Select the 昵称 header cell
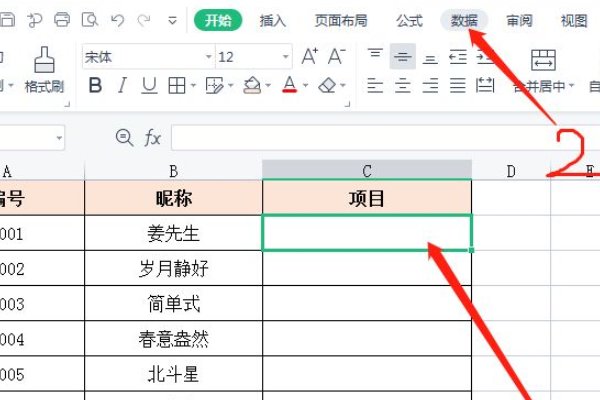The width and height of the screenshot is (600, 400). coord(173,198)
